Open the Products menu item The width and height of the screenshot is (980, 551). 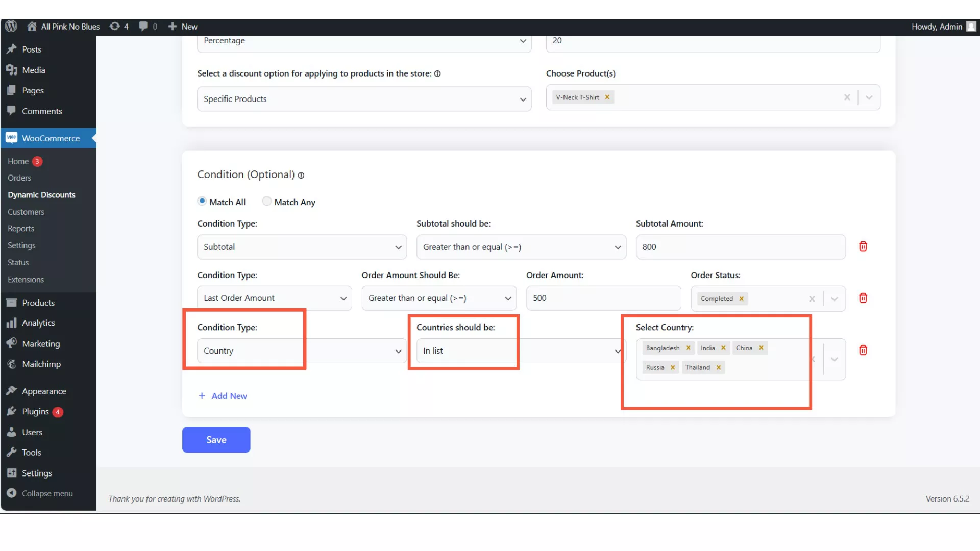38,302
